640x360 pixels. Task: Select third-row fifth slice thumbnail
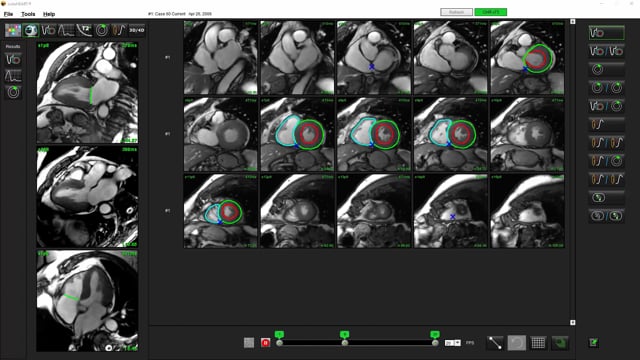[527, 211]
